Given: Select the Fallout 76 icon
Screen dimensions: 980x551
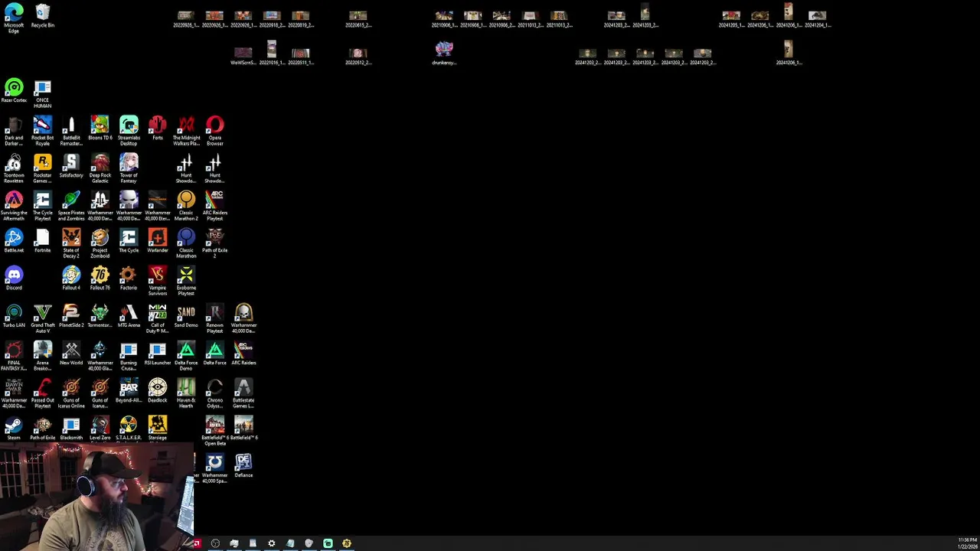Looking at the screenshot, I should tap(100, 278).
